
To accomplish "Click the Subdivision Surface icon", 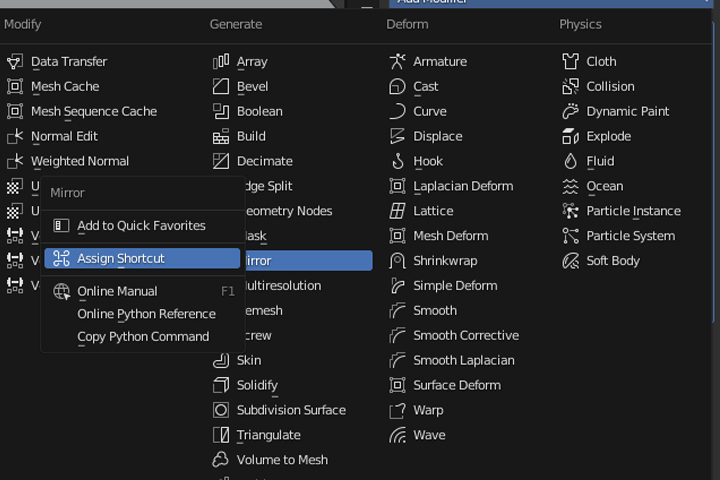I will [x=221, y=410].
